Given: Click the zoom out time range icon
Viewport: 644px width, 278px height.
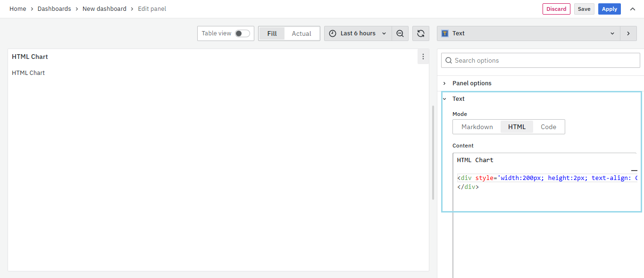Looking at the screenshot, I should [x=400, y=33].
